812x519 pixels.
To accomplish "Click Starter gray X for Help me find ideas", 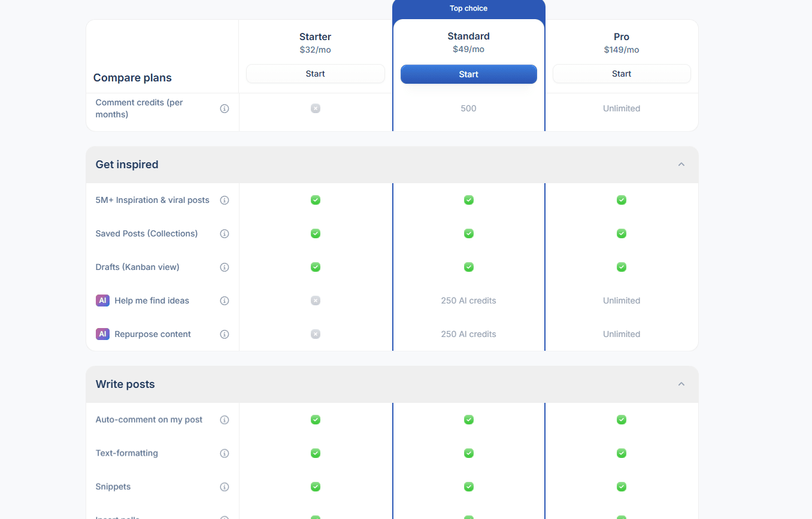I will pyautogui.click(x=316, y=301).
